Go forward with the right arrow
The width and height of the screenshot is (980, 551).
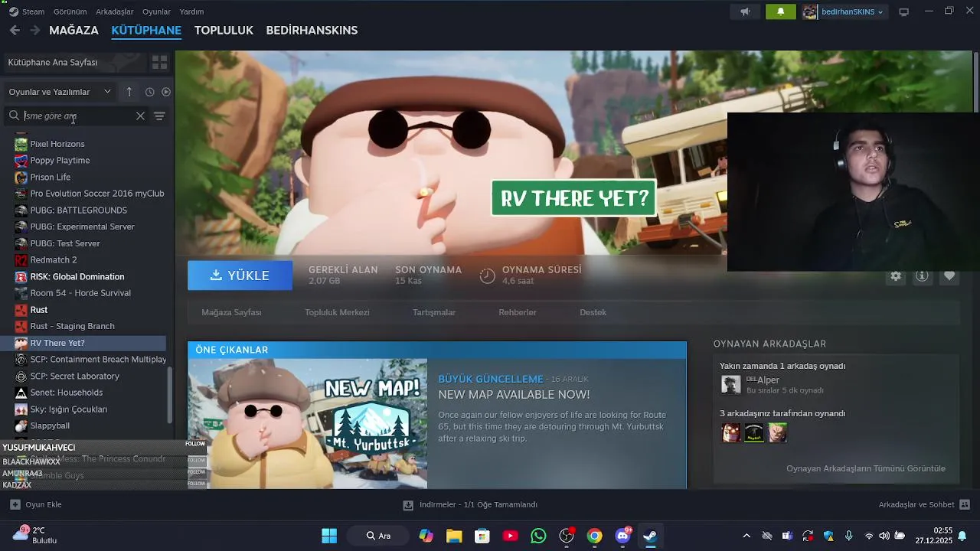34,31
